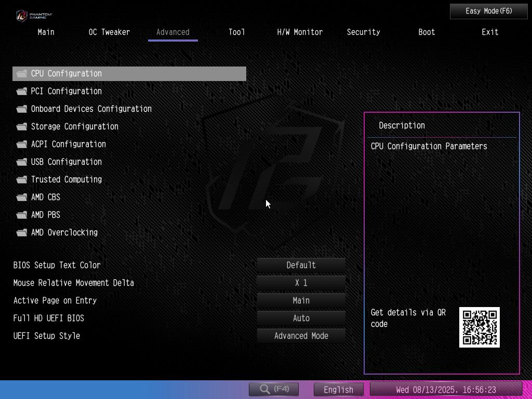Viewport: 532px width, 399px height.
Task: Click the Trusted Computing folder icon
Action: pyautogui.click(x=22, y=179)
